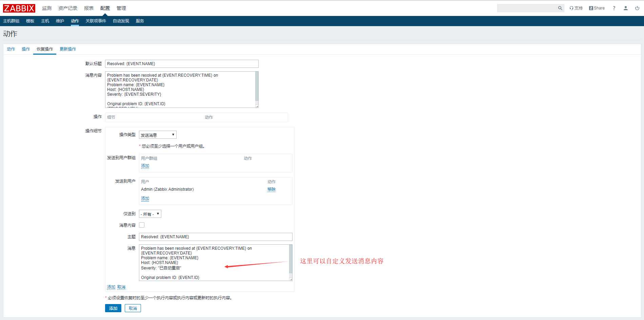Open the 监测 menu
The width and height of the screenshot is (644, 320).
tap(47, 8)
